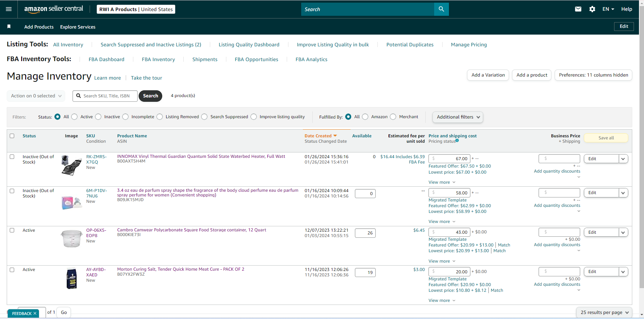Open the Action on 0 selected dropdown
644x319 pixels.
36,96
